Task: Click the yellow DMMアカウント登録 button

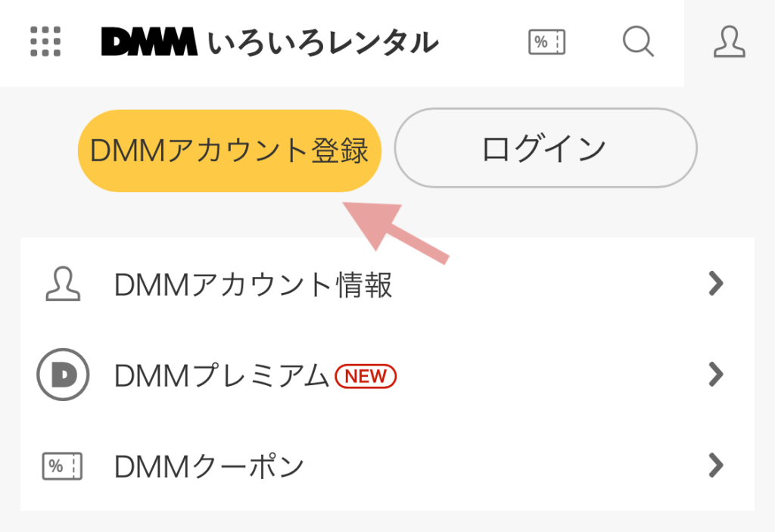Action: (229, 151)
